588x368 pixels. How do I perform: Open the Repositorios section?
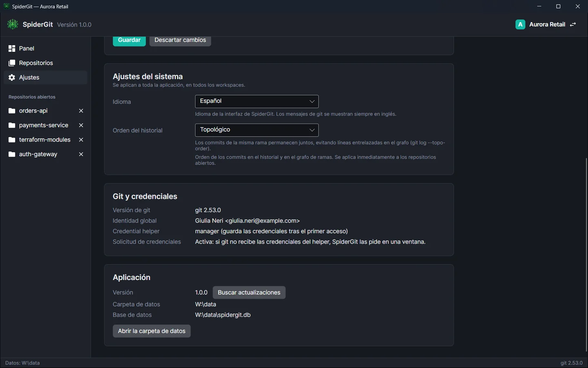(45, 63)
